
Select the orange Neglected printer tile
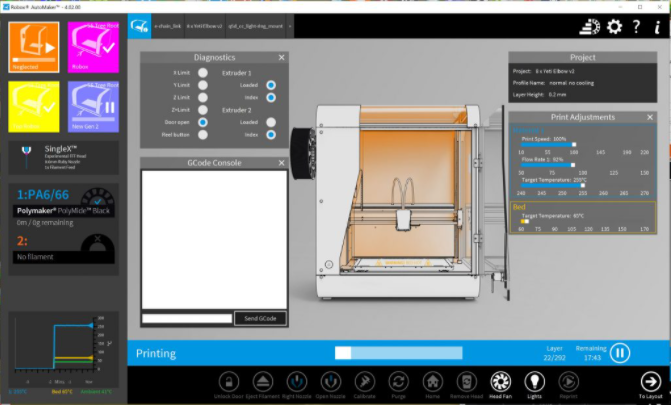tap(34, 47)
